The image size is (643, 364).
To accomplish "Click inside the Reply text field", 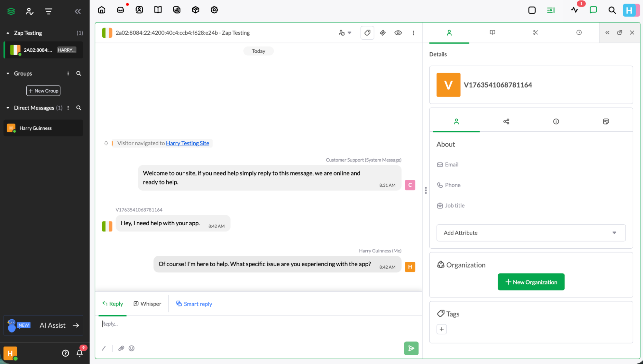I will click(x=225, y=324).
